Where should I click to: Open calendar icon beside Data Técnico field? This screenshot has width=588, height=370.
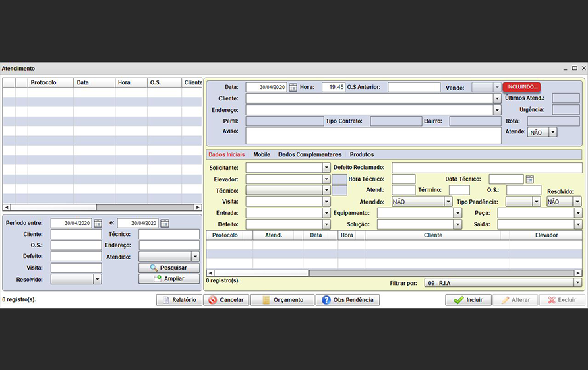tap(529, 179)
